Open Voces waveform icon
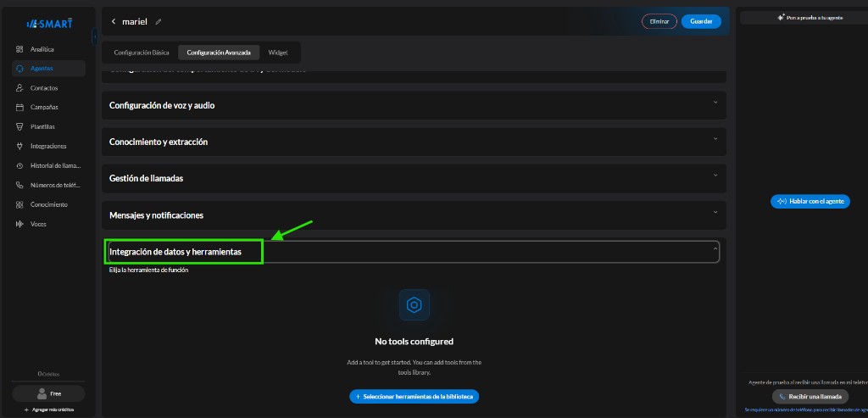The width and height of the screenshot is (868, 418). pos(20,224)
